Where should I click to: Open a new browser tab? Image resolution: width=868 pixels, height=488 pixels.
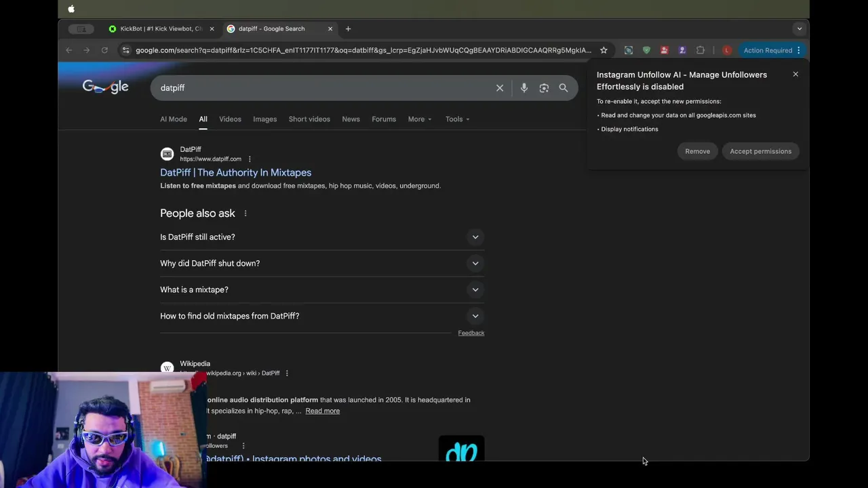pos(348,28)
